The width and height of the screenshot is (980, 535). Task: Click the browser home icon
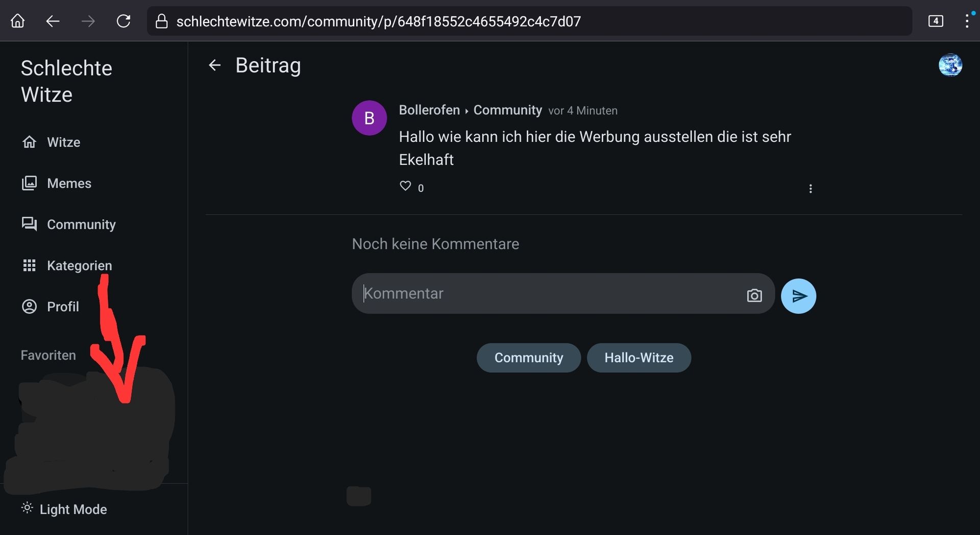pyautogui.click(x=18, y=21)
